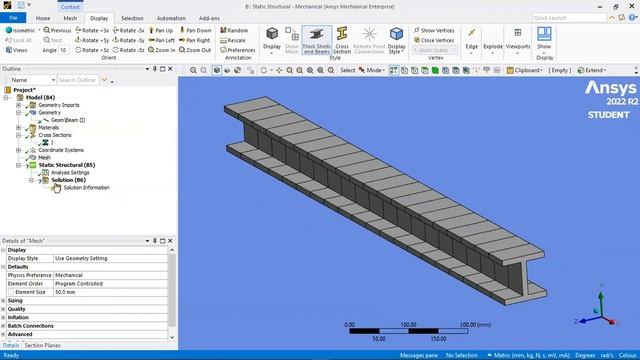Viewport: 640px width, 360px height.
Task: Switch to the Mesh ribbon tab
Action: [x=70, y=18]
